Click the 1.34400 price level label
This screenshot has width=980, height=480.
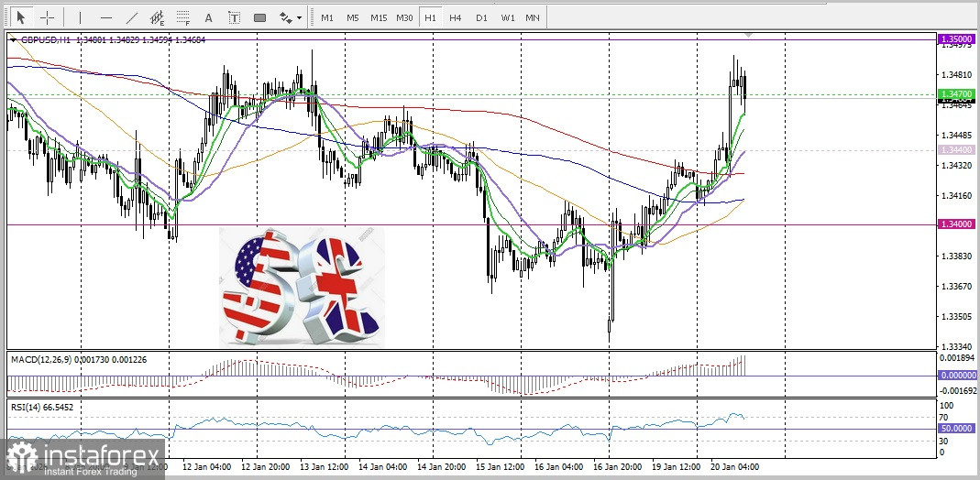pyautogui.click(x=956, y=150)
